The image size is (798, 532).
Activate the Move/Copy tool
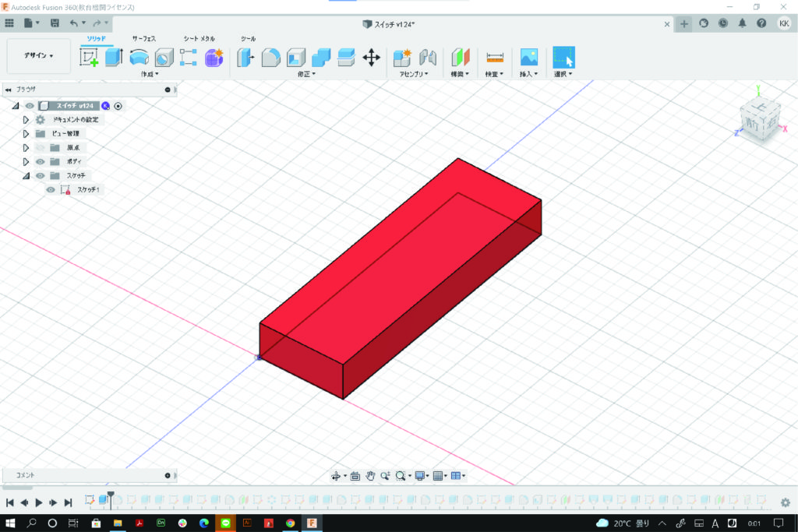[372, 57]
